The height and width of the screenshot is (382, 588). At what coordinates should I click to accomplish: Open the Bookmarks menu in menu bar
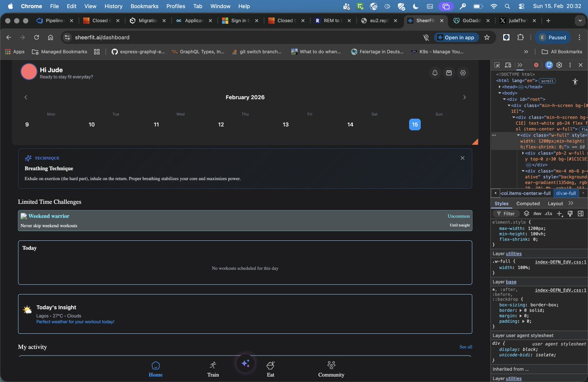point(145,6)
